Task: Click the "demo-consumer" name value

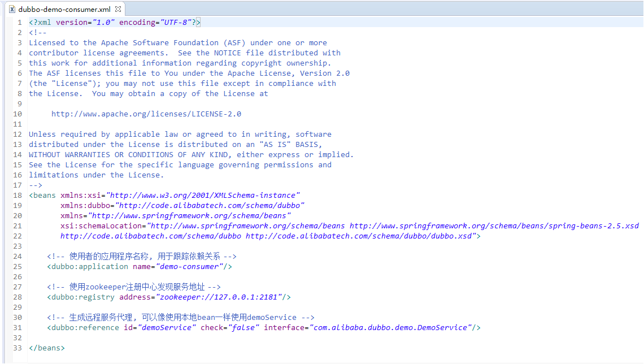Action: pos(189,266)
